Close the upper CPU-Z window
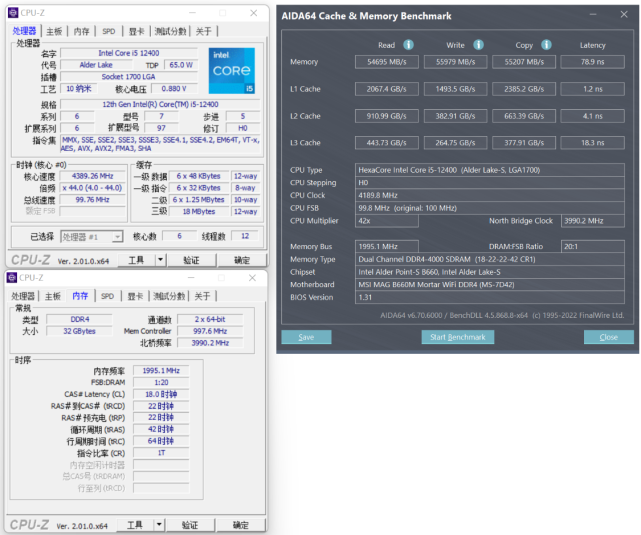Viewport: 641px width, 535px height. [x=253, y=13]
